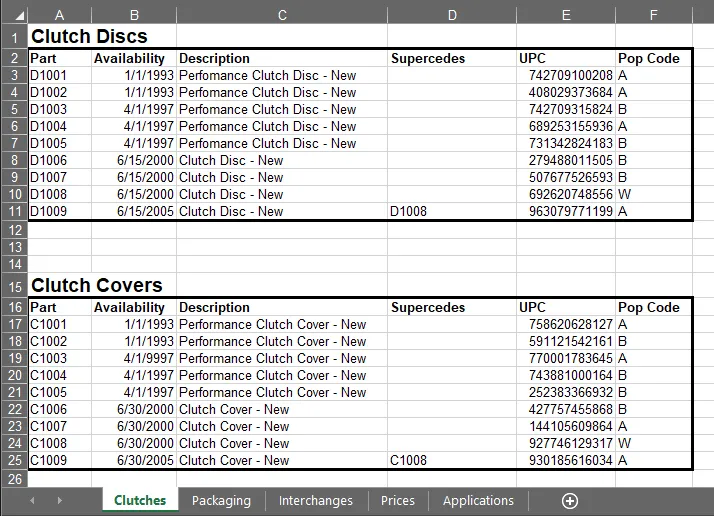714x516 pixels.
Task: Select row 15 header
Action: click(13, 286)
